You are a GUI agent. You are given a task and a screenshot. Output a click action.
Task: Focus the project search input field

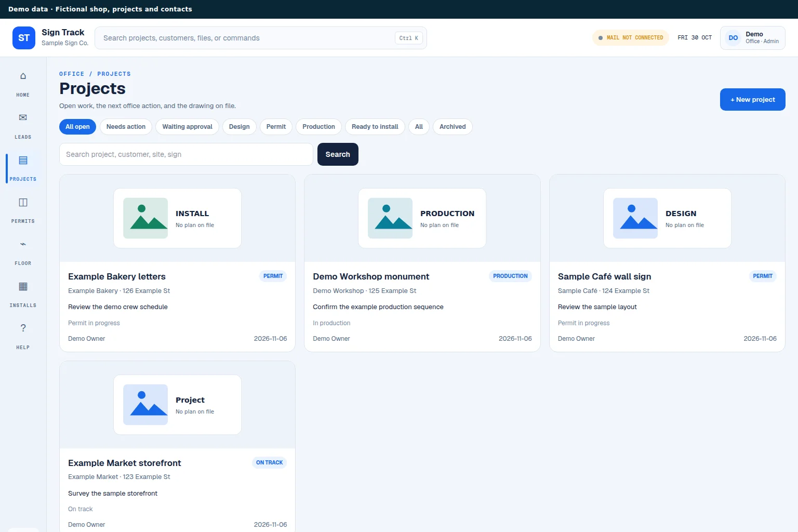click(x=186, y=154)
